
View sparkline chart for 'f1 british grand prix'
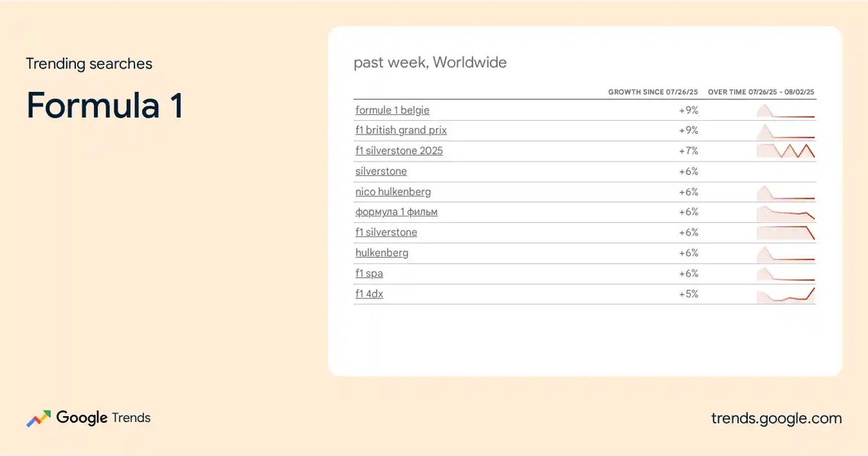point(786,131)
